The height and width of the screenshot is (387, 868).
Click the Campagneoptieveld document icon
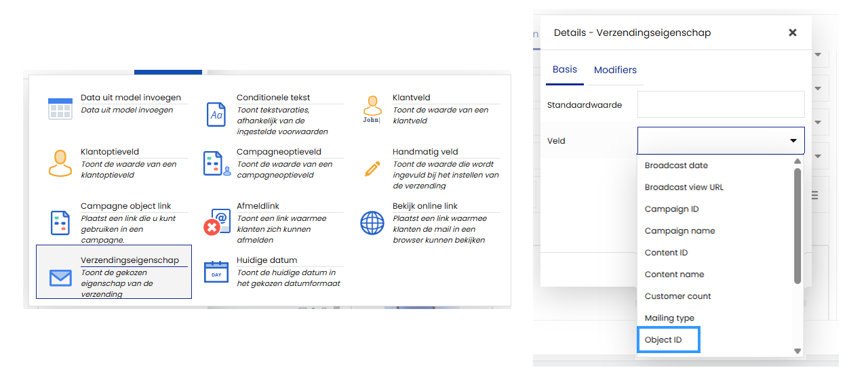(216, 164)
